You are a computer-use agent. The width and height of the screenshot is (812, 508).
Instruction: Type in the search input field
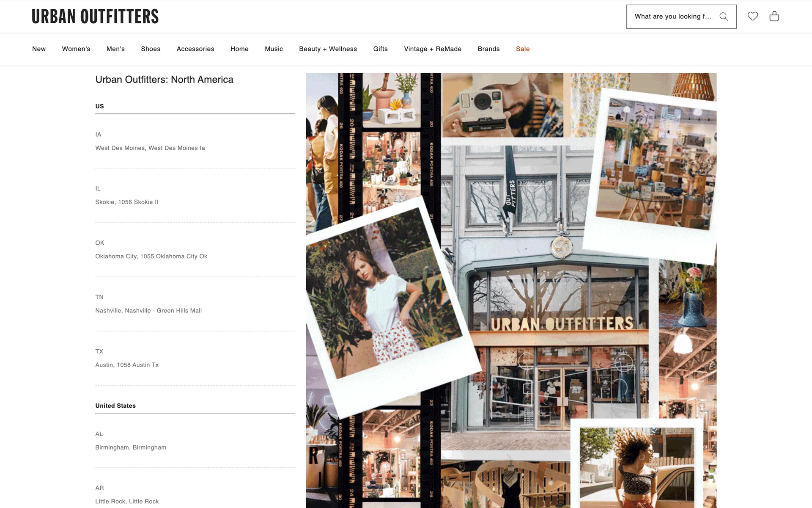(x=672, y=17)
